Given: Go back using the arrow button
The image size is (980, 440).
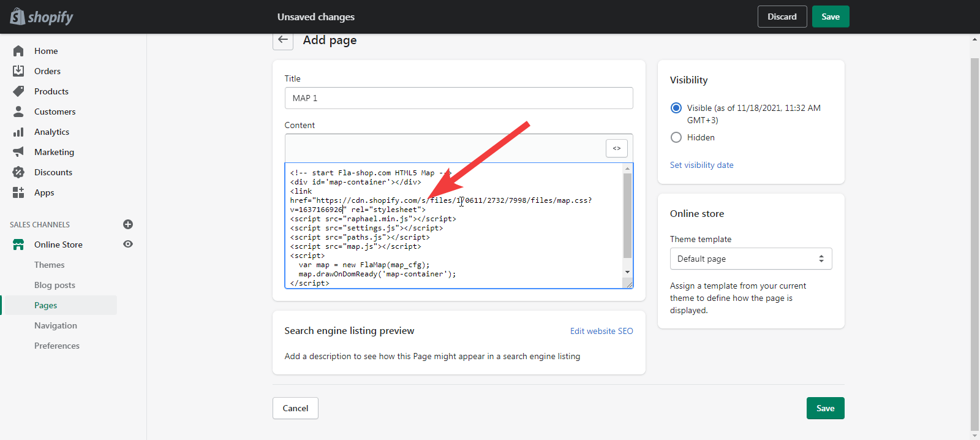Looking at the screenshot, I should (x=282, y=40).
